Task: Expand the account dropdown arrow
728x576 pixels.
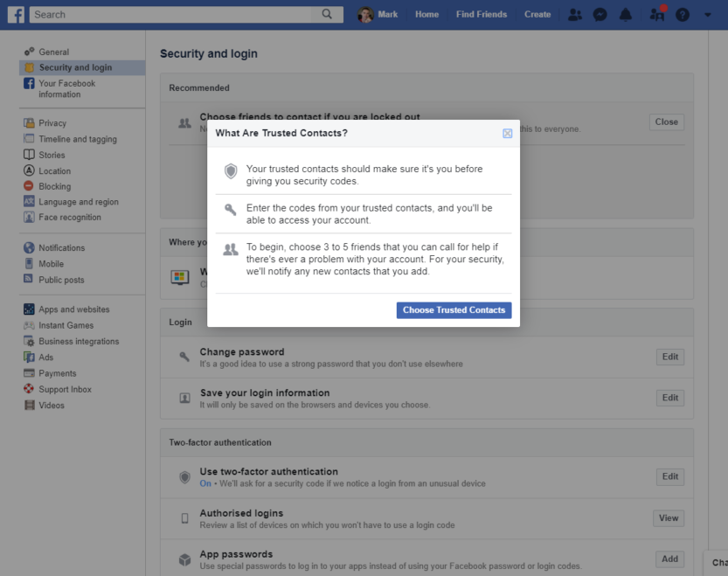Action: click(707, 15)
